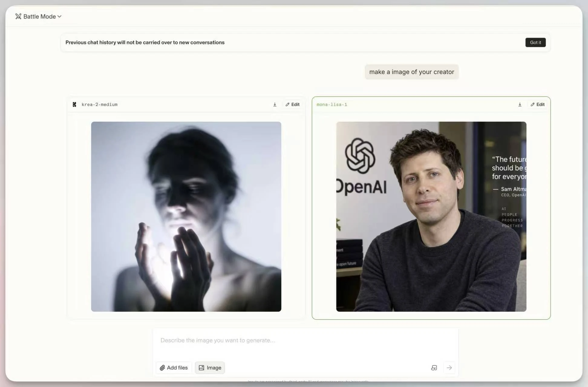The height and width of the screenshot is (387, 588).
Task: Click the Add files button
Action: (174, 368)
